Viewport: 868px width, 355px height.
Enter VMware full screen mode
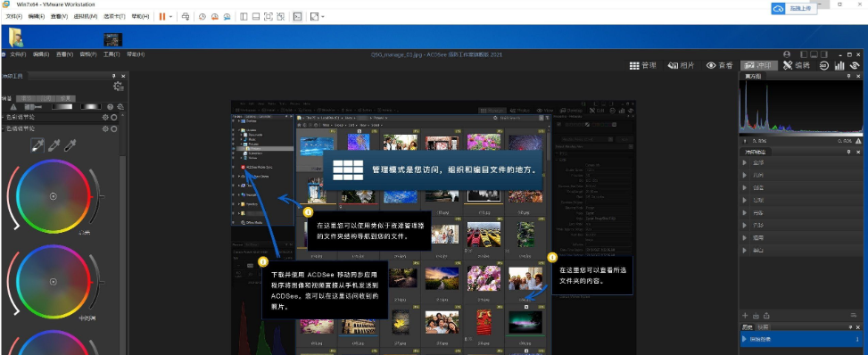[268, 17]
